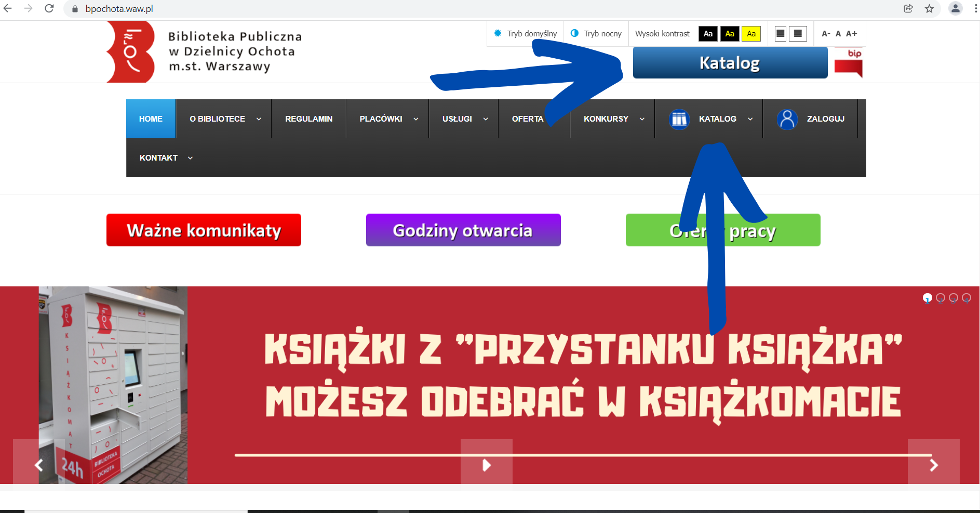Viewport: 980px width, 513px height.
Task: Switch to the HOME menu item
Action: coord(150,119)
